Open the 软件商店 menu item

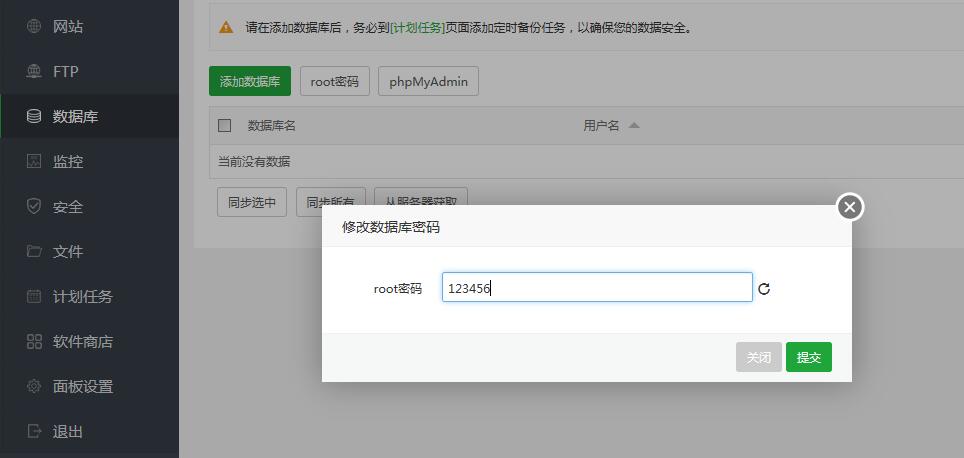click(x=83, y=342)
